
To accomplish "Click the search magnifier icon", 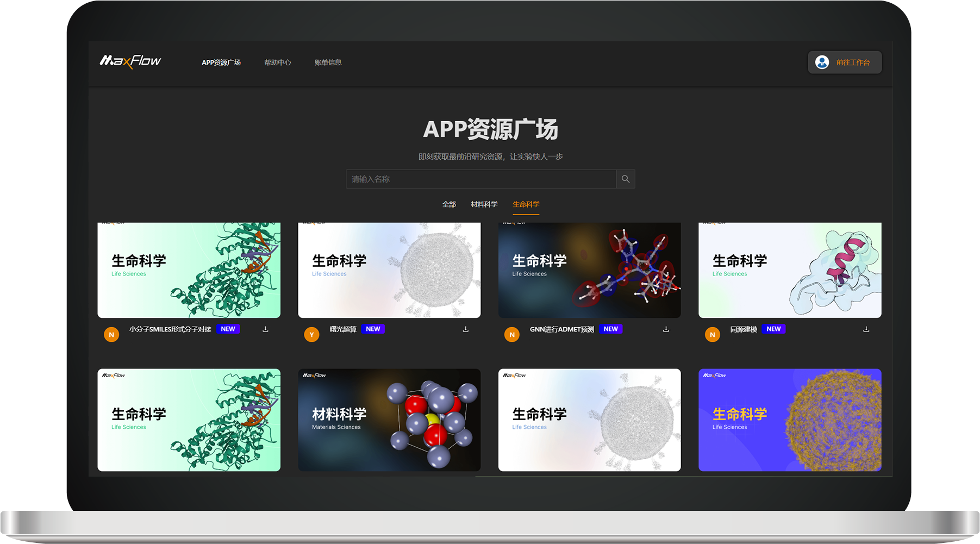I will pyautogui.click(x=625, y=179).
